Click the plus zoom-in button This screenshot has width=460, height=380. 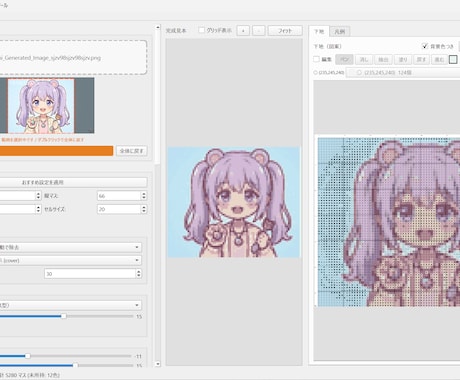coord(243,31)
